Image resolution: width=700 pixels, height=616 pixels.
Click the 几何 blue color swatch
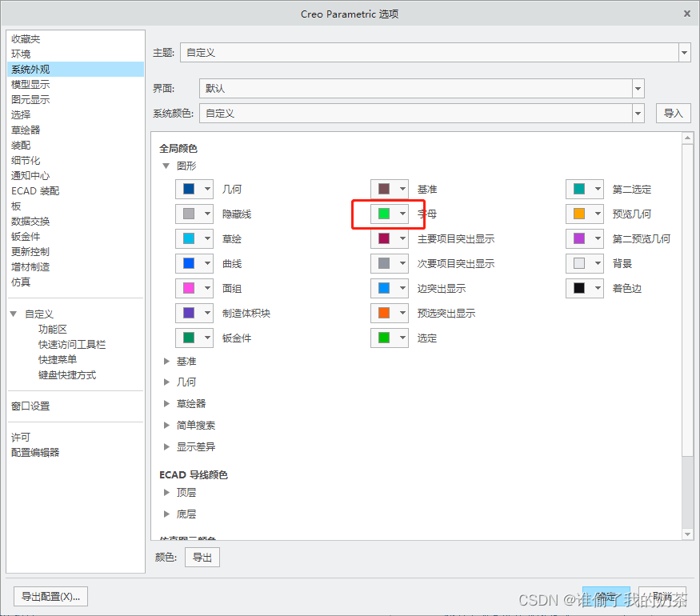(189, 190)
